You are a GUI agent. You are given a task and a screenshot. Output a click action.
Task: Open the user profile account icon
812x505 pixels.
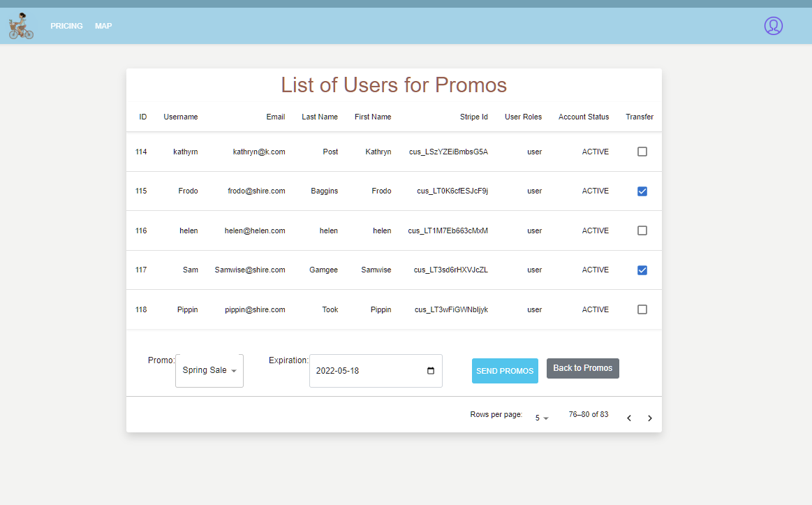tap(773, 26)
